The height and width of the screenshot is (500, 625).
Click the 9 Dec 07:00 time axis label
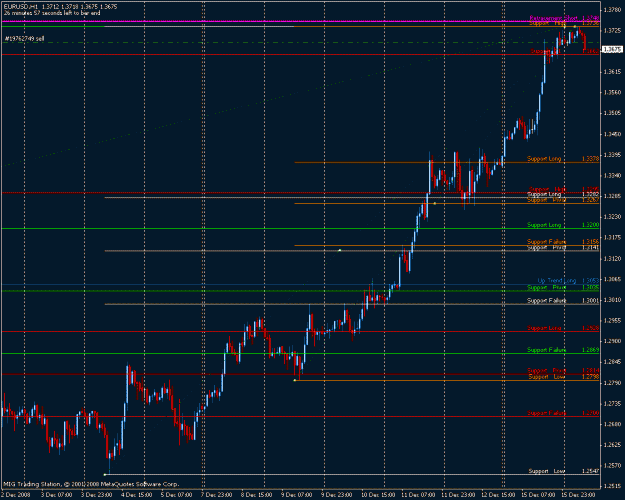tap(297, 495)
